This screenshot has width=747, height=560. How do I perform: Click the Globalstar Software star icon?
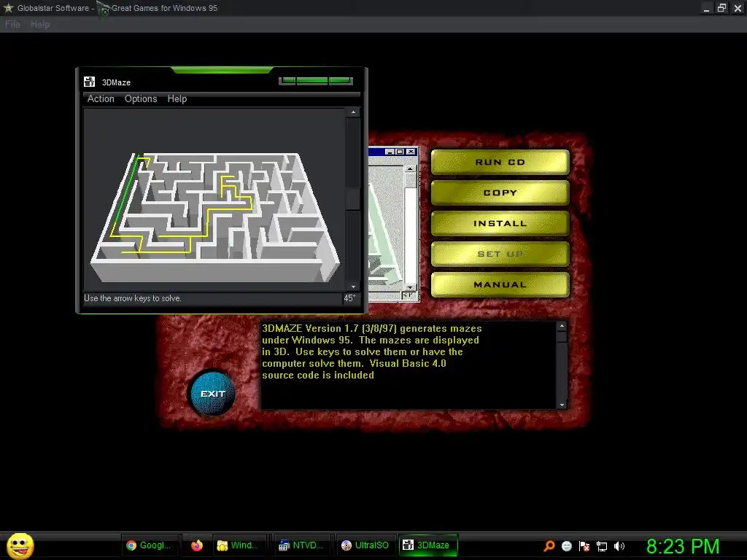tap(8, 7)
